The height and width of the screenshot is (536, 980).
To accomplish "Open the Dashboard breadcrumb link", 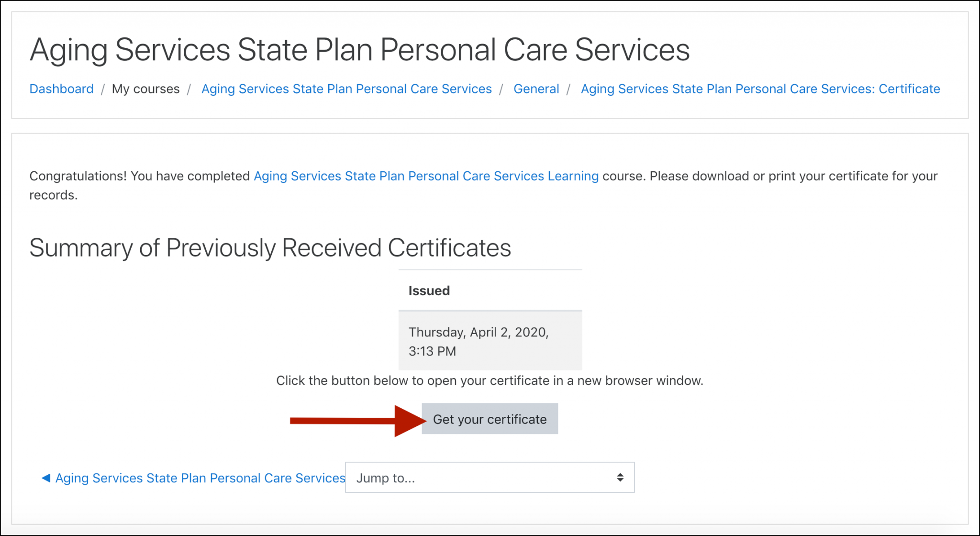I will (61, 89).
